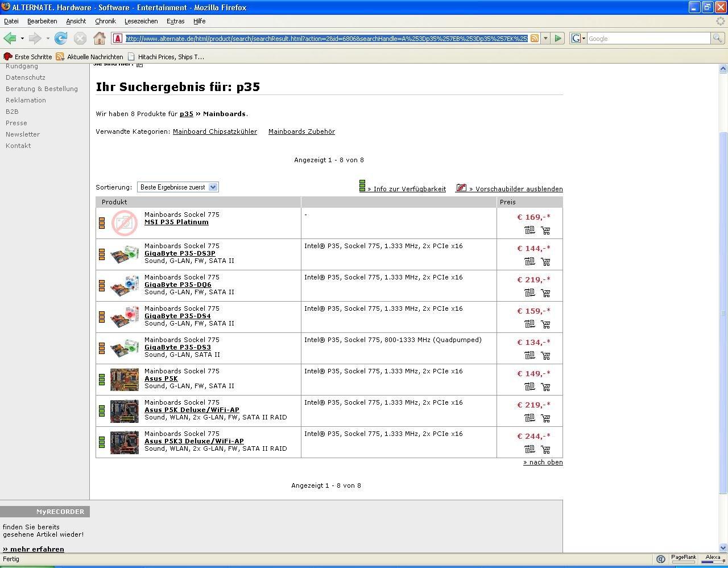
Task: Reload the page with the refresh icon
Action: coord(61,38)
